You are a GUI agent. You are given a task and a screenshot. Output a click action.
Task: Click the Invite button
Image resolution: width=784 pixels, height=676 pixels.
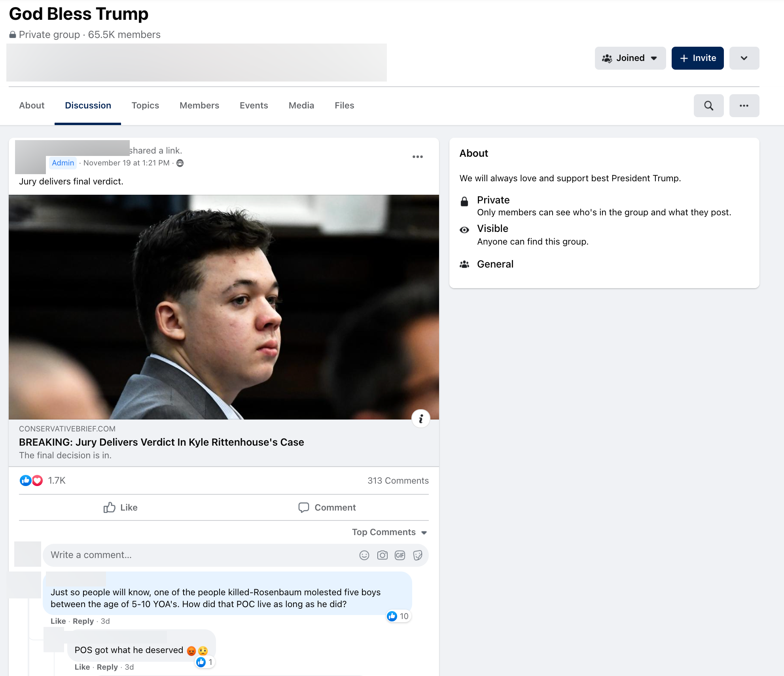tap(697, 58)
